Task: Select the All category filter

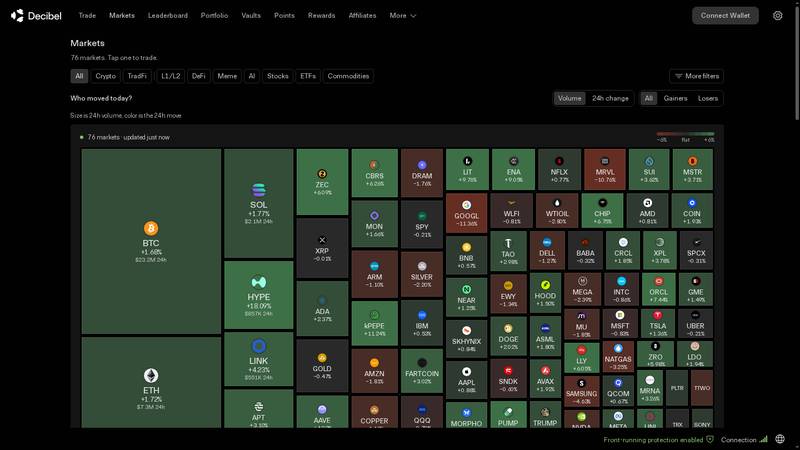Action: (x=79, y=76)
